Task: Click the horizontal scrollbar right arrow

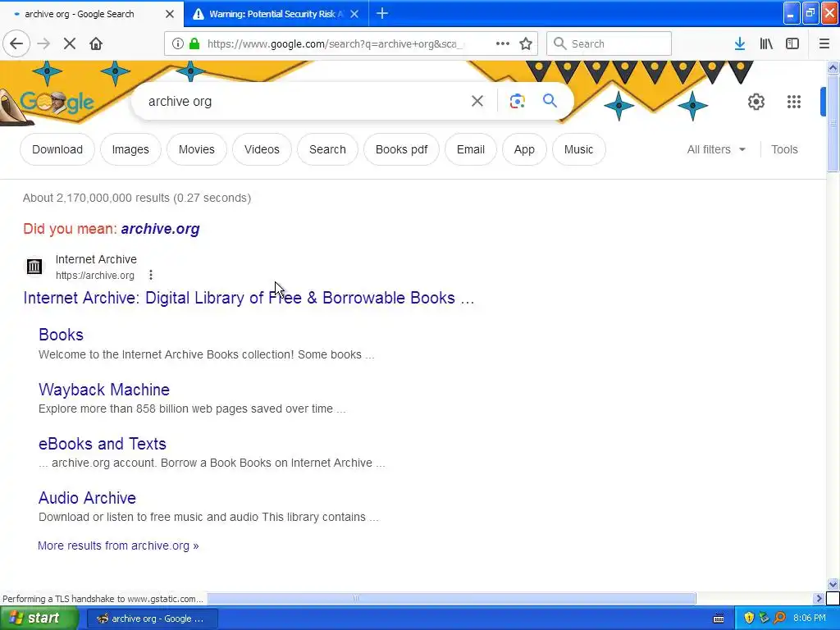Action: (819, 598)
